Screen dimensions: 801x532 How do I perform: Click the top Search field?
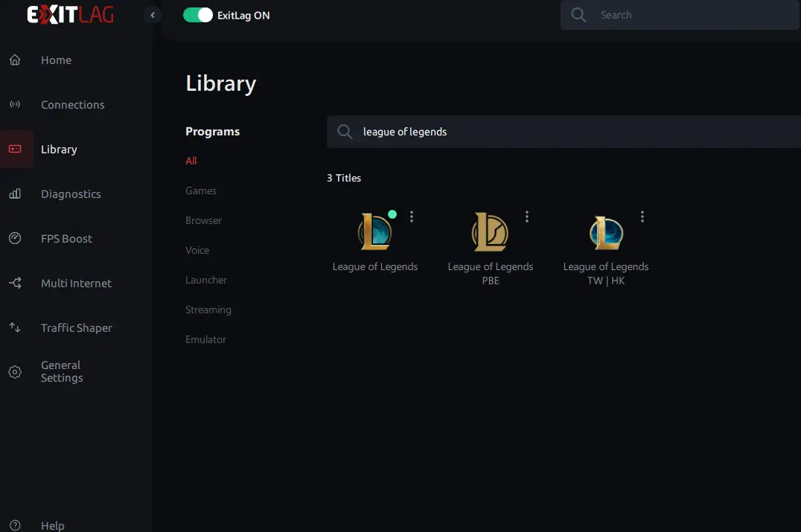(680, 15)
